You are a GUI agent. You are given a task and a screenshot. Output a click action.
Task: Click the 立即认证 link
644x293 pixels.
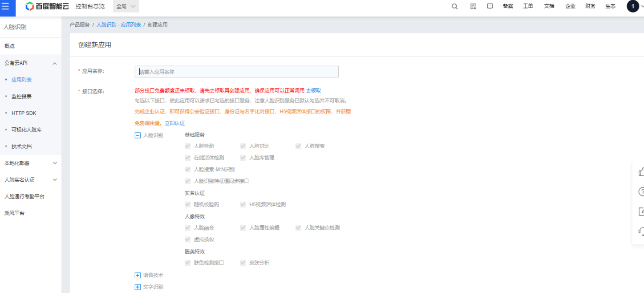tap(174, 123)
